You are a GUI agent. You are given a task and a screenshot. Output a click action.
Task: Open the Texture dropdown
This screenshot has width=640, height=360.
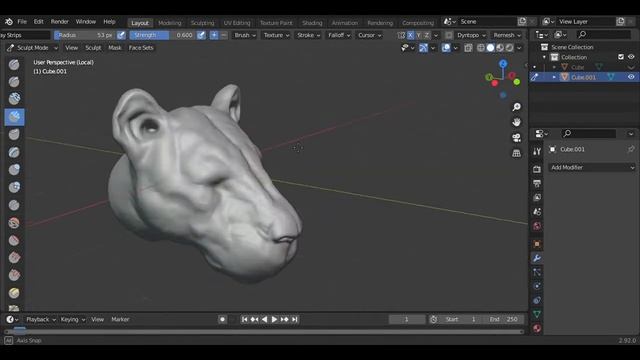coord(276,35)
